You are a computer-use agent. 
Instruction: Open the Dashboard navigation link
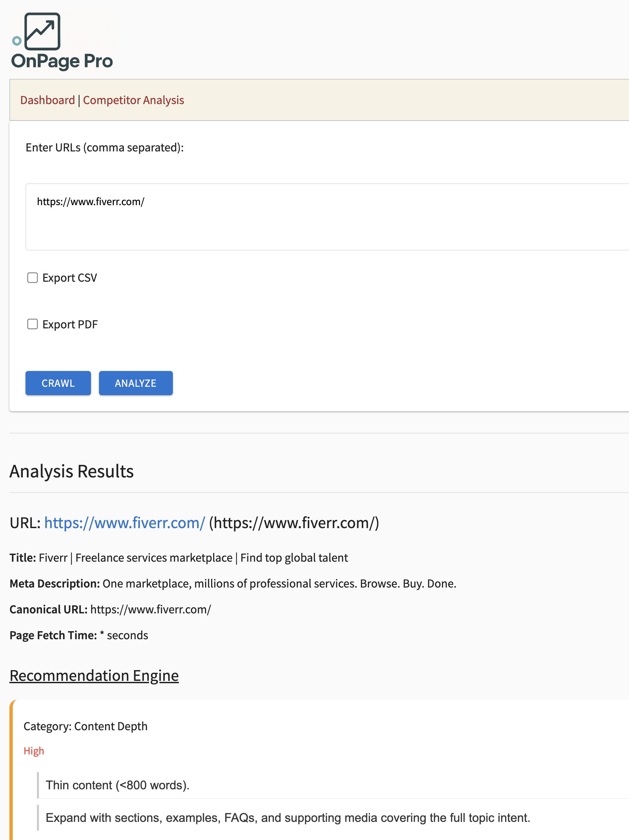coord(47,100)
